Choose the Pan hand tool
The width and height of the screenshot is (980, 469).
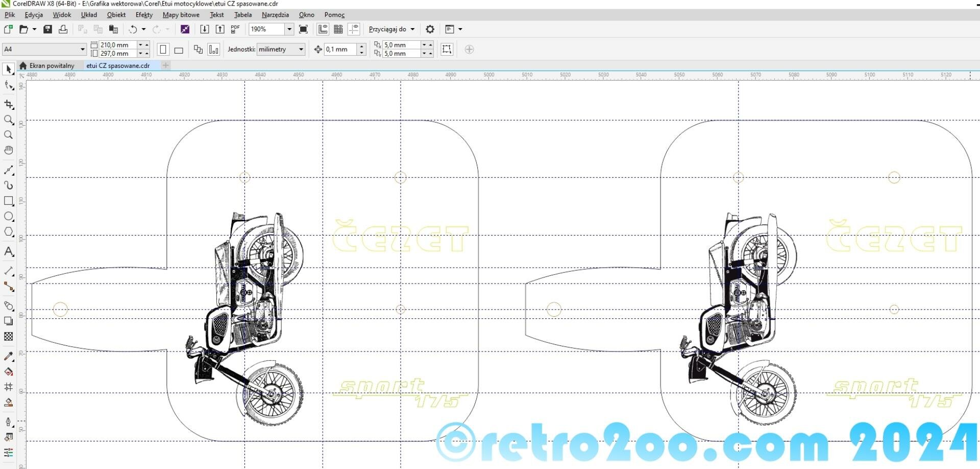point(9,150)
